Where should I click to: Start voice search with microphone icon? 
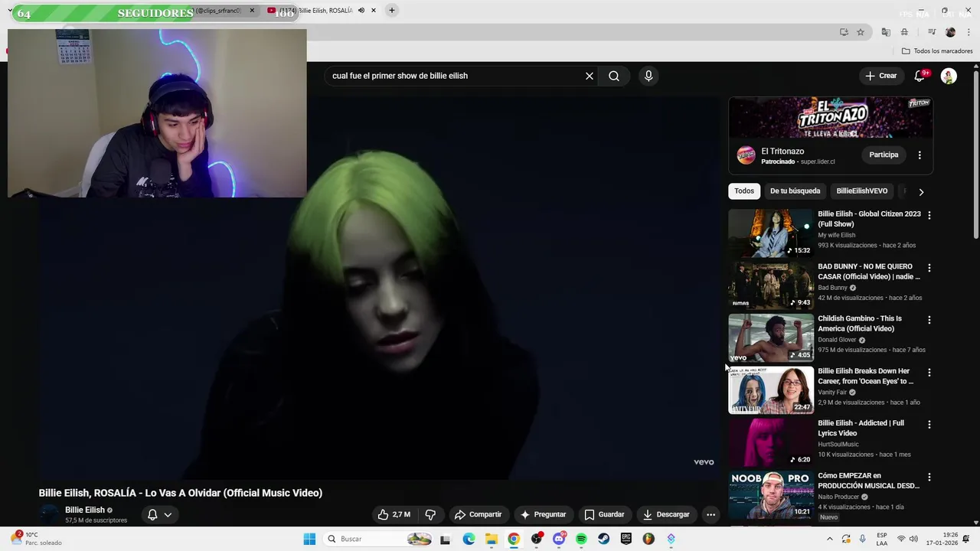point(648,76)
